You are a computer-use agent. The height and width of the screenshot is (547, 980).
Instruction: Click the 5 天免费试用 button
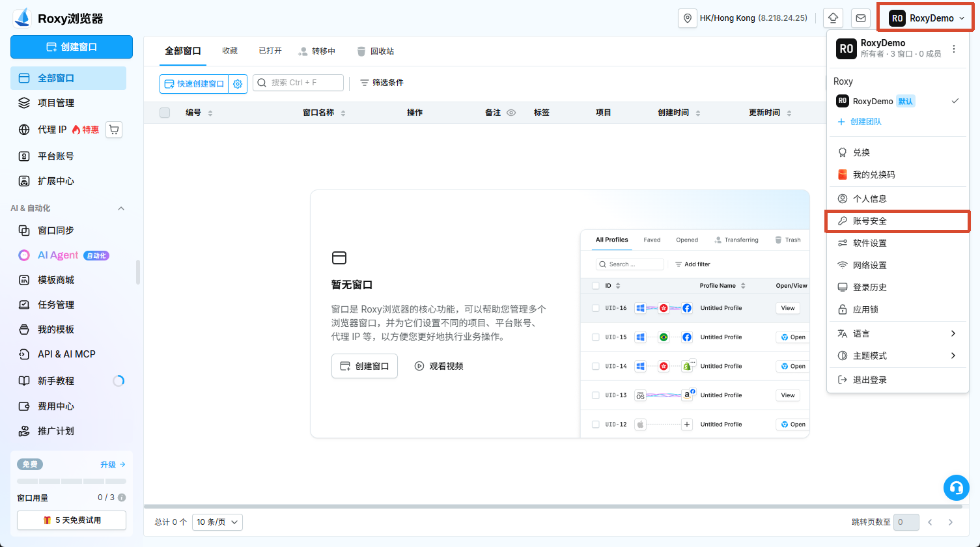point(72,520)
